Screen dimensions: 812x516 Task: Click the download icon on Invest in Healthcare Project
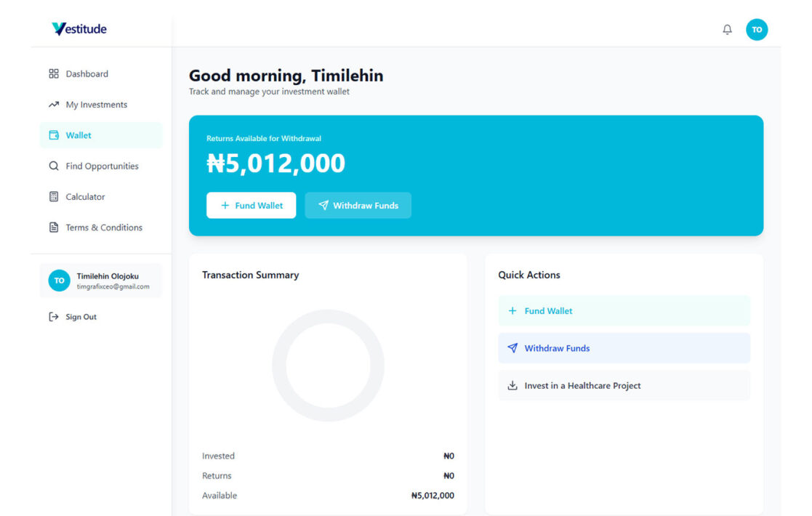pyautogui.click(x=512, y=385)
